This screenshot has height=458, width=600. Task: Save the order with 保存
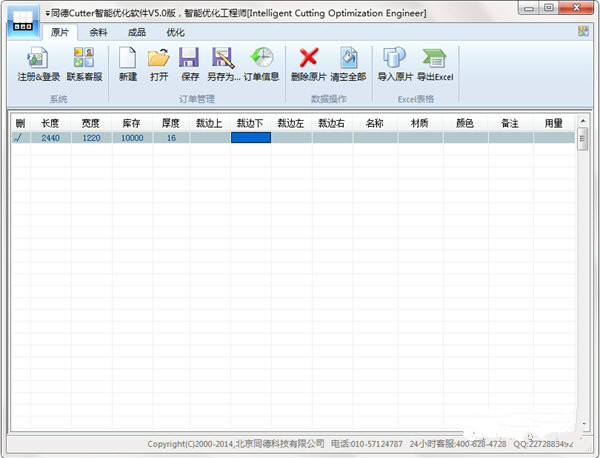[x=189, y=64]
